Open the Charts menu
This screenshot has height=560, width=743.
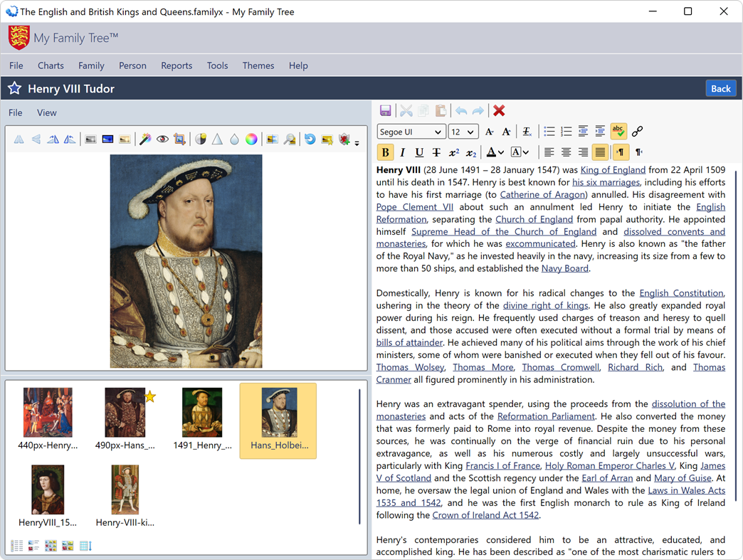[51, 65]
